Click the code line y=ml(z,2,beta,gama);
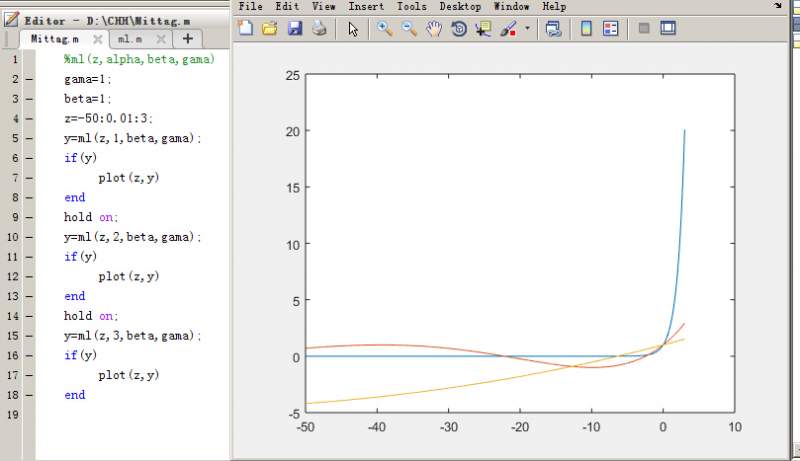The image size is (800, 461). (133, 237)
